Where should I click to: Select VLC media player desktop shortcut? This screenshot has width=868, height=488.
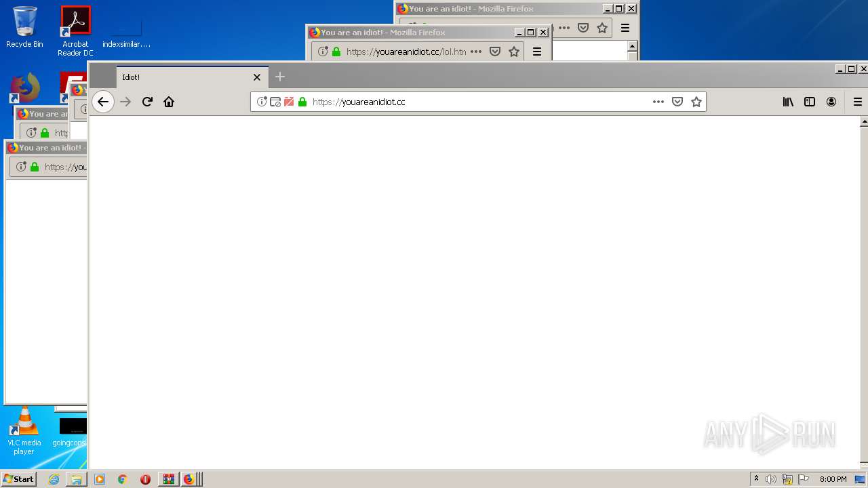tap(24, 431)
